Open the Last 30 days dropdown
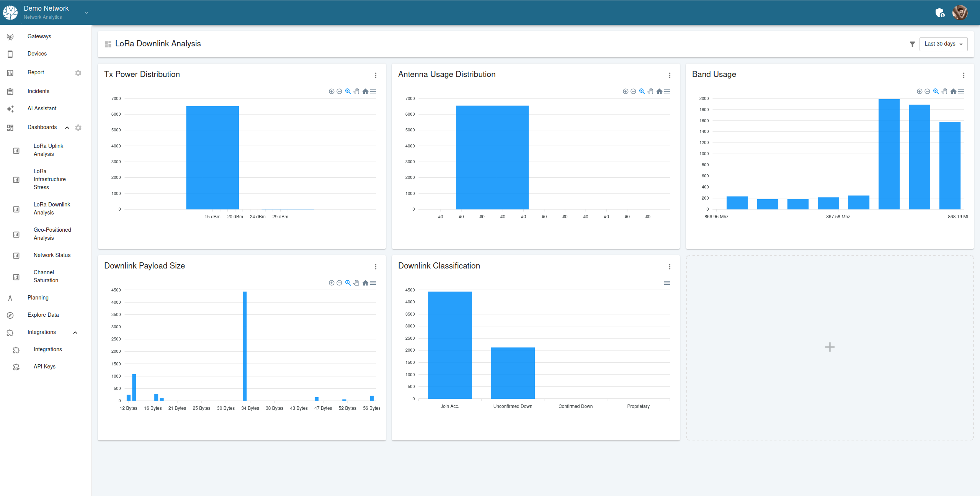 [x=943, y=44]
